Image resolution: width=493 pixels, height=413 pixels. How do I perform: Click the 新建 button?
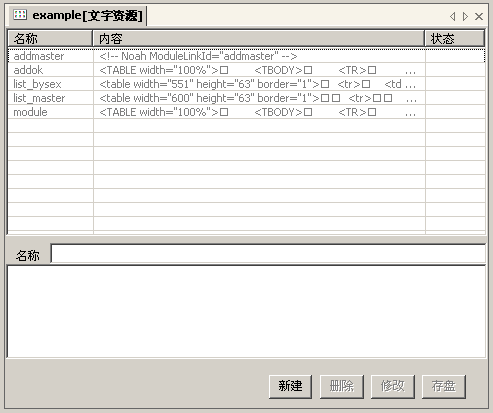290,386
